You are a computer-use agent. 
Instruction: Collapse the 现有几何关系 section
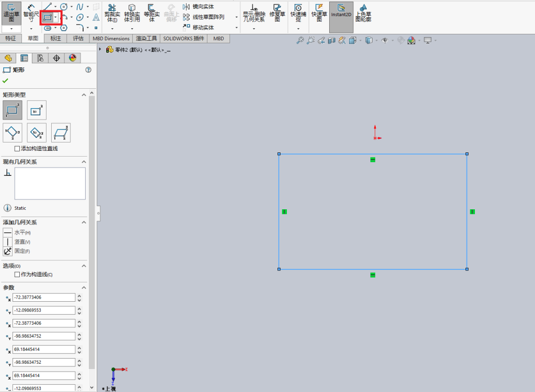point(84,162)
